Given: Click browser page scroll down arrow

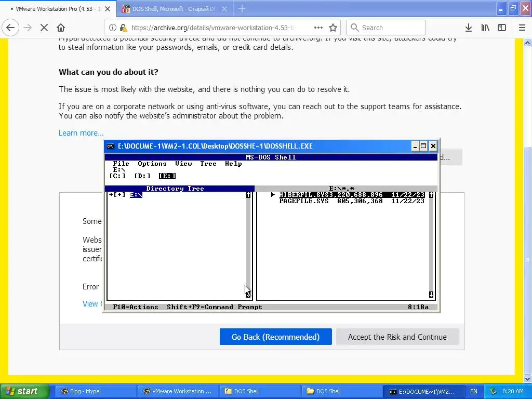Looking at the screenshot, I should tap(527, 379).
